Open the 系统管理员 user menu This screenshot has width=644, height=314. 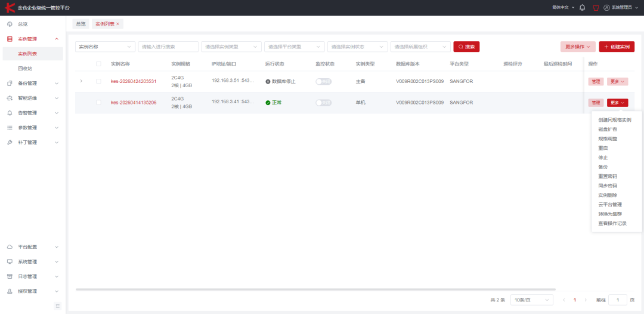coord(622,8)
